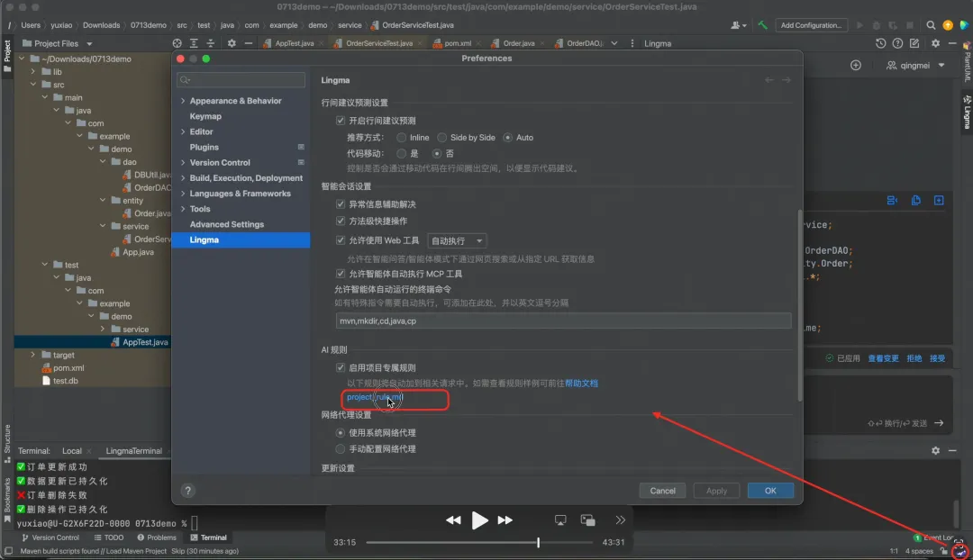This screenshot has width=973, height=560.
Task: Click the OK button
Action: click(x=770, y=491)
